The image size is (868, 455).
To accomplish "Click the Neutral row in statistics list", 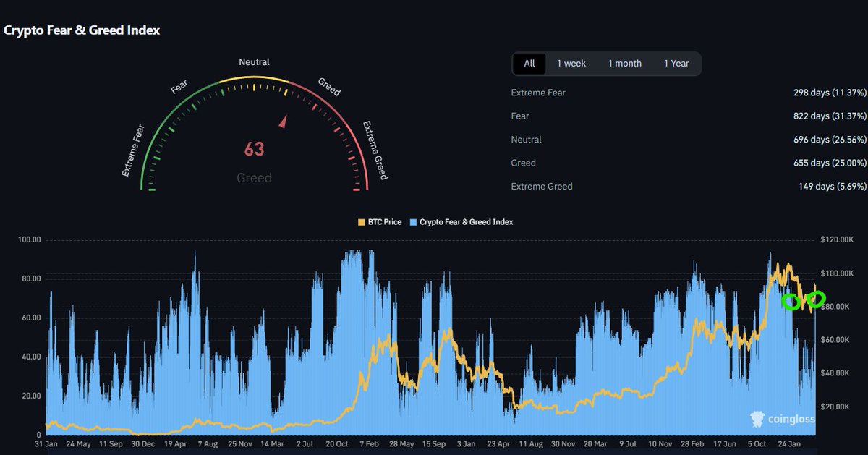I will [688, 139].
